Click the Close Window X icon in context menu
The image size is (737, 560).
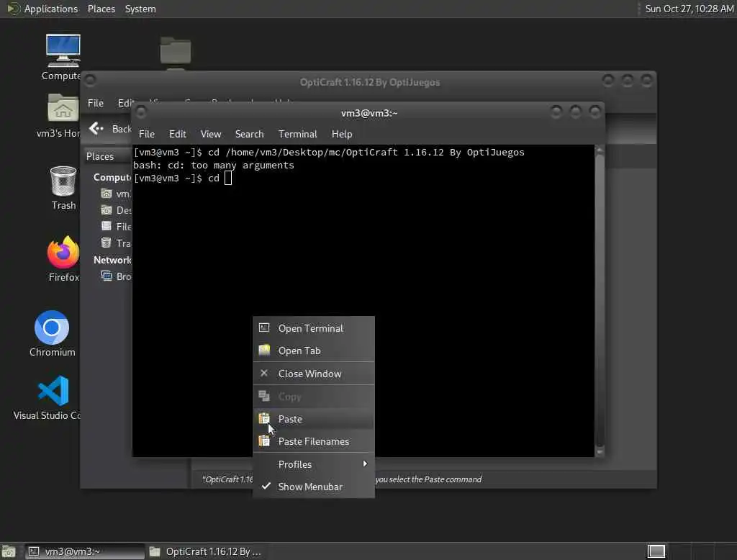pyautogui.click(x=264, y=373)
